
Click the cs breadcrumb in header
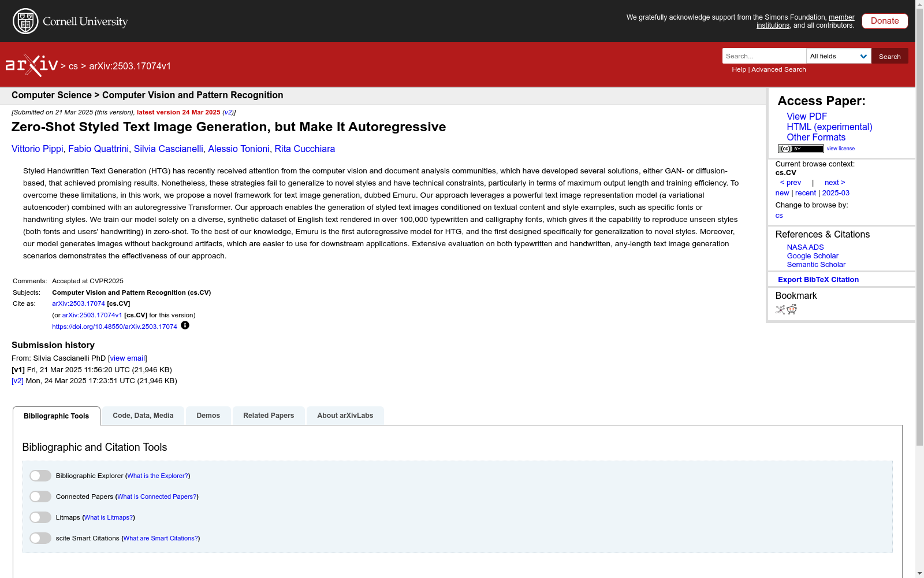pos(73,66)
